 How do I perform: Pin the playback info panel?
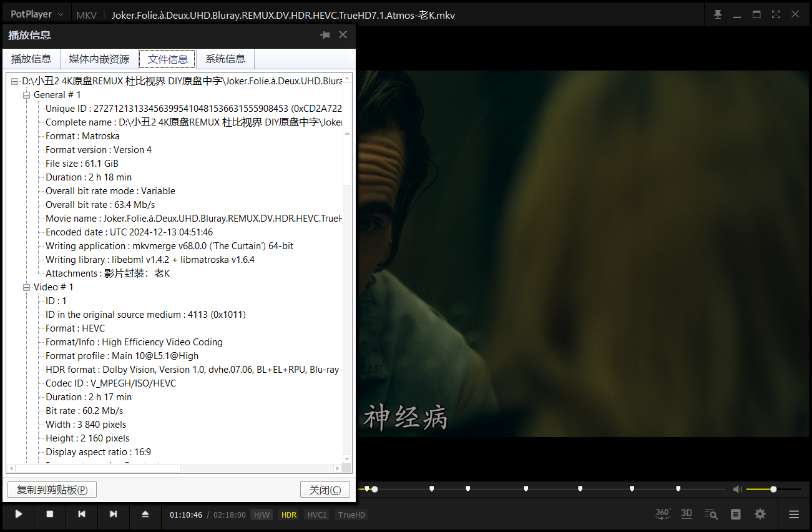click(x=325, y=35)
